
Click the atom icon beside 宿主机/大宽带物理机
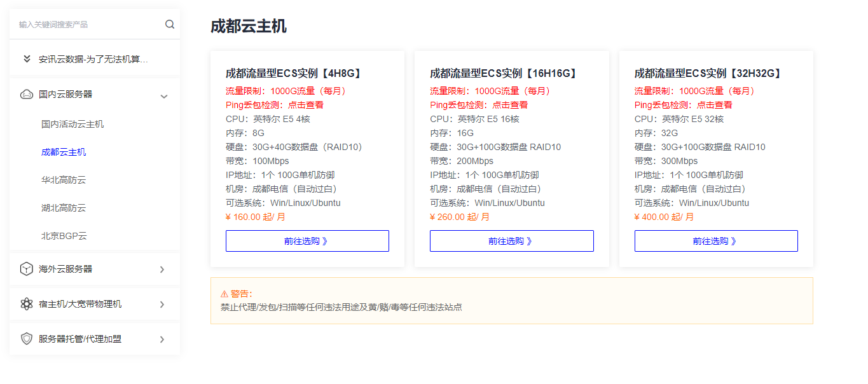26,304
